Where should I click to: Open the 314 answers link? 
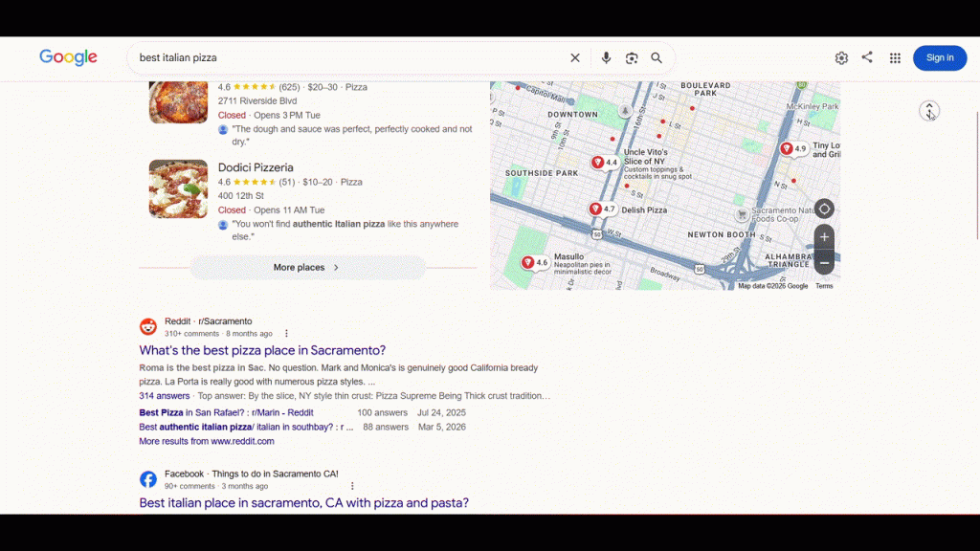point(165,395)
